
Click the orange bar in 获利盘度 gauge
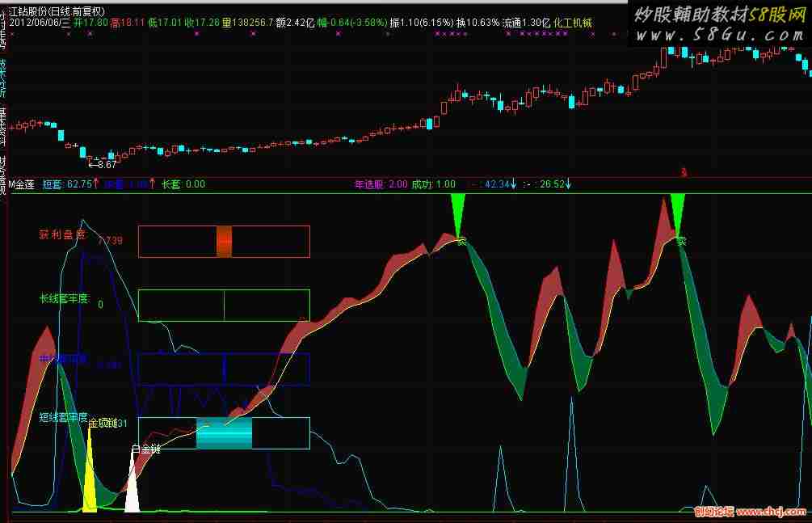(224, 242)
